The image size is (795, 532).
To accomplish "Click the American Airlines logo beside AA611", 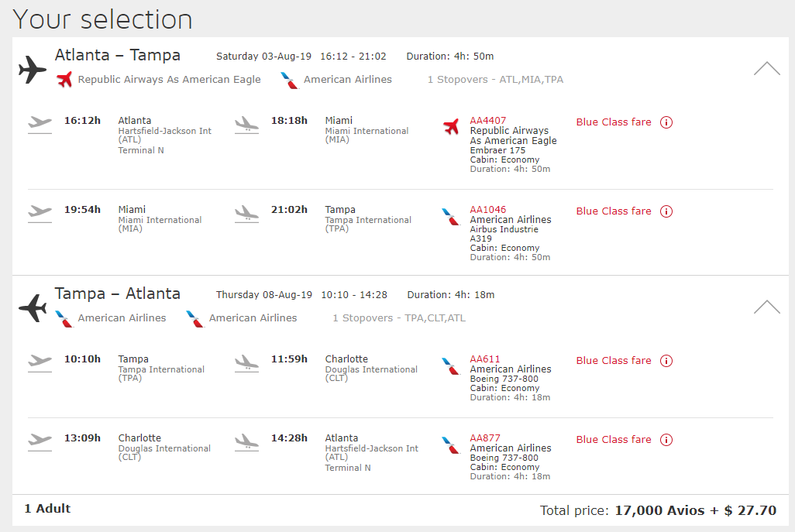I will (x=451, y=366).
